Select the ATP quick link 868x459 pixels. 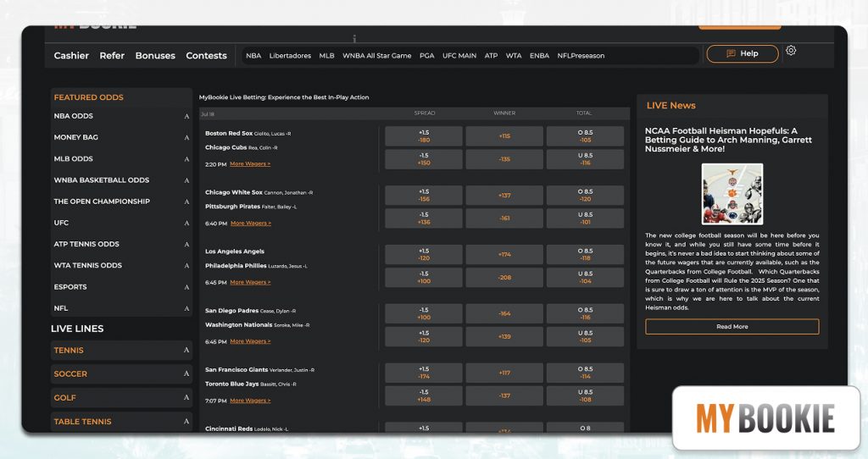[x=491, y=55]
